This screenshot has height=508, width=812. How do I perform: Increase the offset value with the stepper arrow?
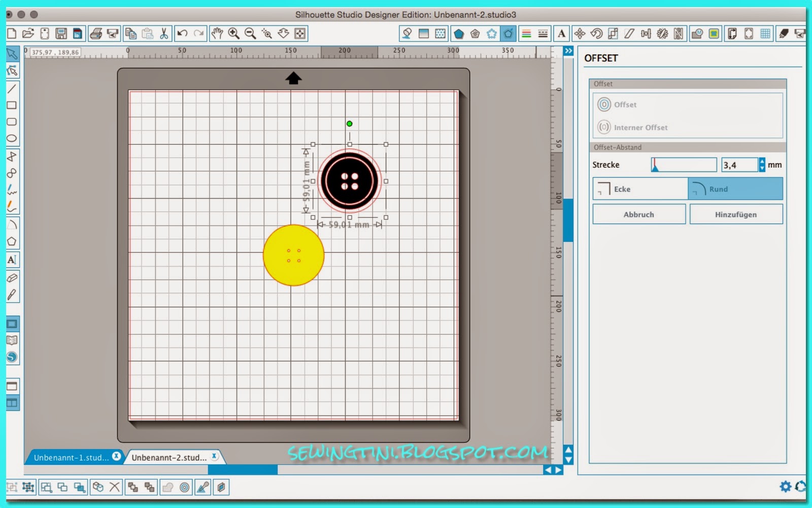tap(762, 162)
